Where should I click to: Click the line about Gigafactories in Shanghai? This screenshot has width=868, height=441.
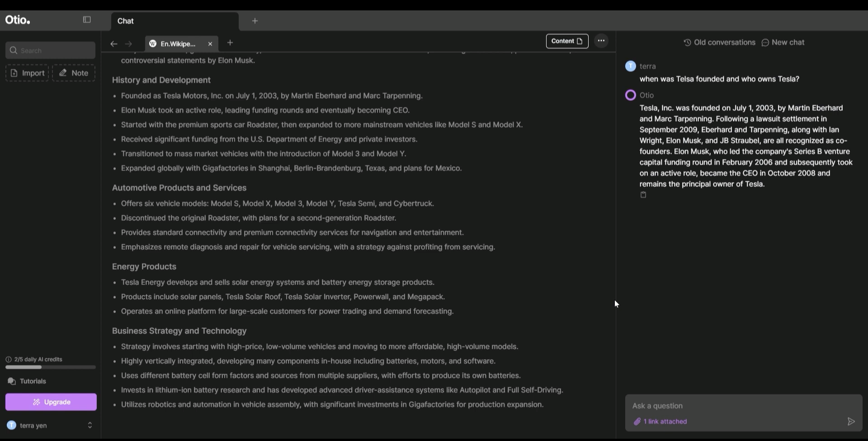click(x=291, y=168)
